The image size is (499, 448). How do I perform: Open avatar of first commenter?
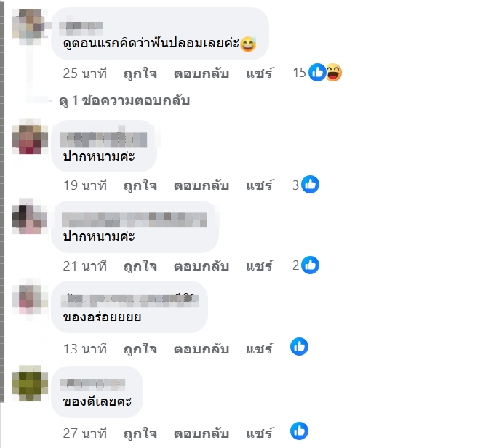[30, 27]
